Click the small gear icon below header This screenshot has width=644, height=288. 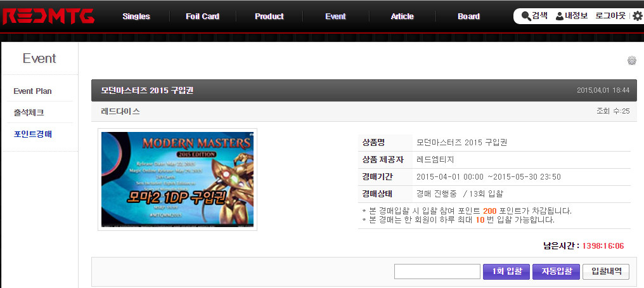tap(632, 61)
